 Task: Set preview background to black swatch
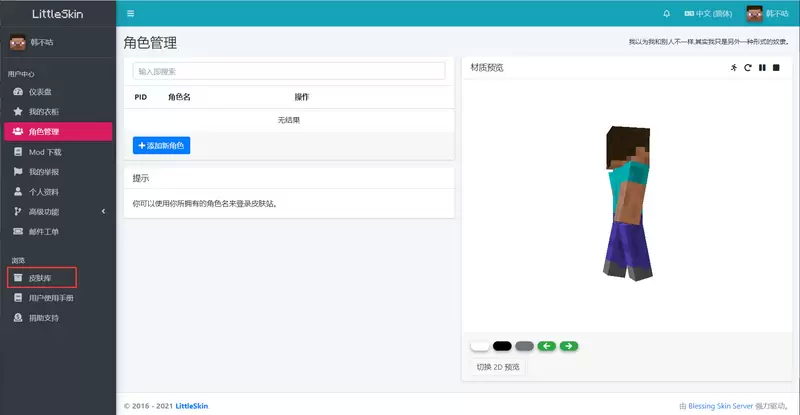pos(502,346)
